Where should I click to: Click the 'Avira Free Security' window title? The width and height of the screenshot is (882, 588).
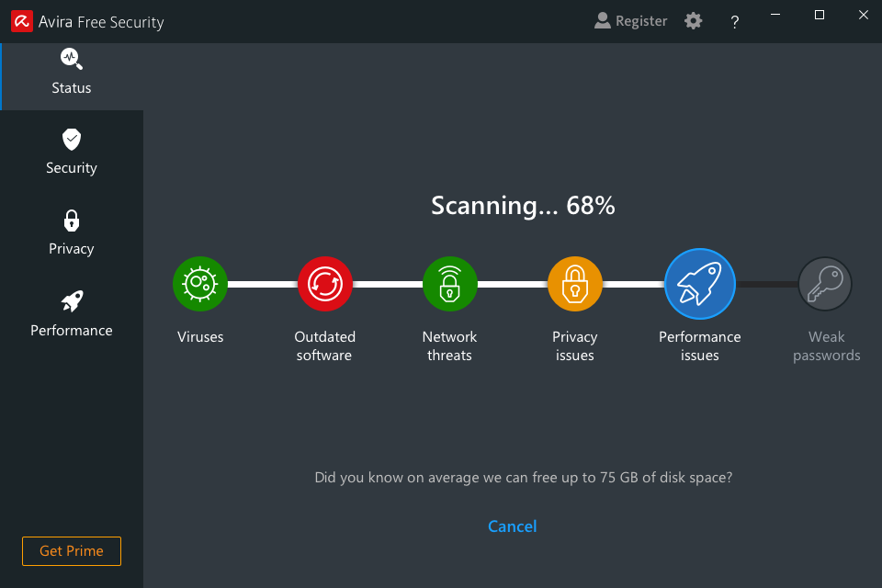tap(101, 22)
